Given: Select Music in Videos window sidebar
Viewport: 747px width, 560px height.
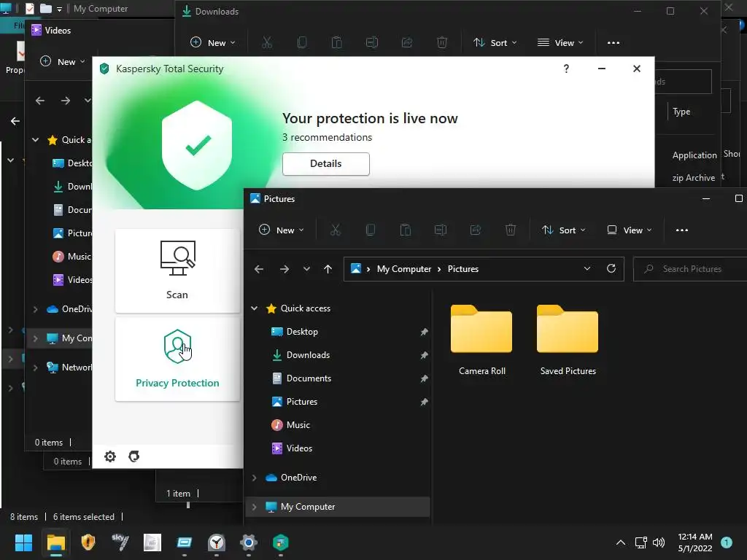Looking at the screenshot, I should click(x=72, y=257).
